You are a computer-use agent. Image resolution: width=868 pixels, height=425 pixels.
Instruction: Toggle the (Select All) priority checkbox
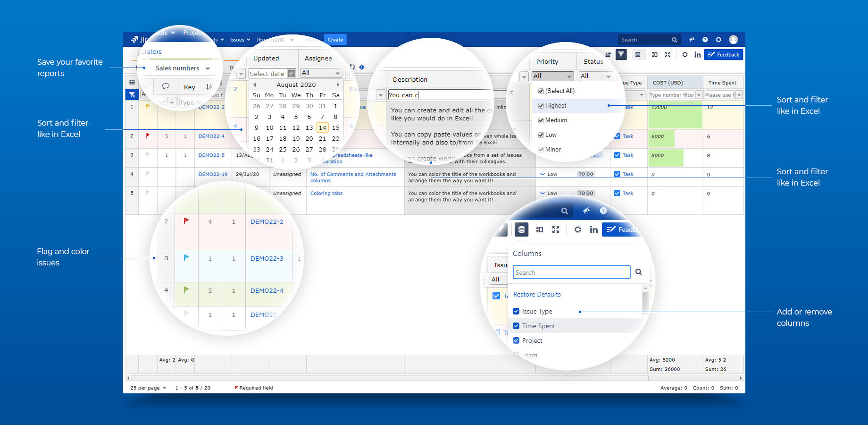point(541,91)
